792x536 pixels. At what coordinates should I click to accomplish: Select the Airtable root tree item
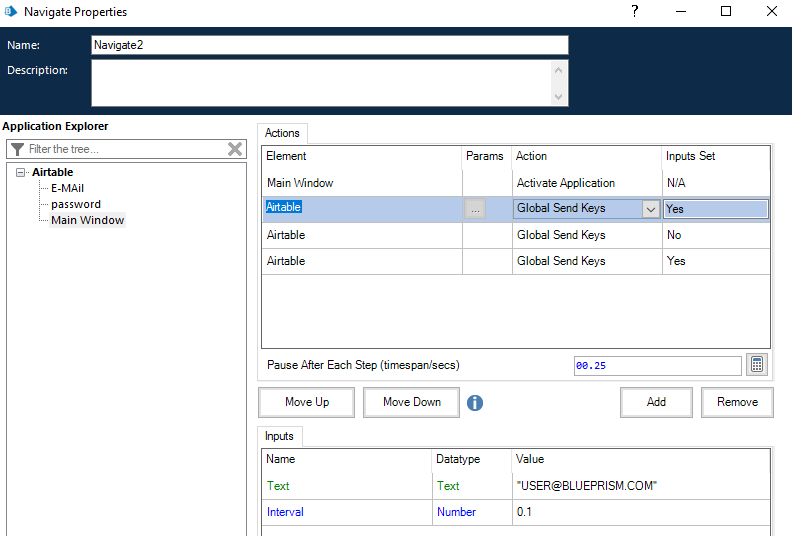pos(53,172)
